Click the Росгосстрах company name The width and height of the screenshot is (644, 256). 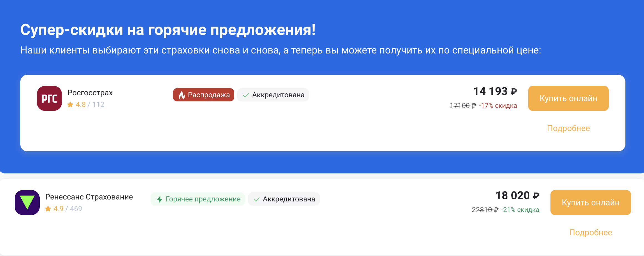[x=90, y=93]
